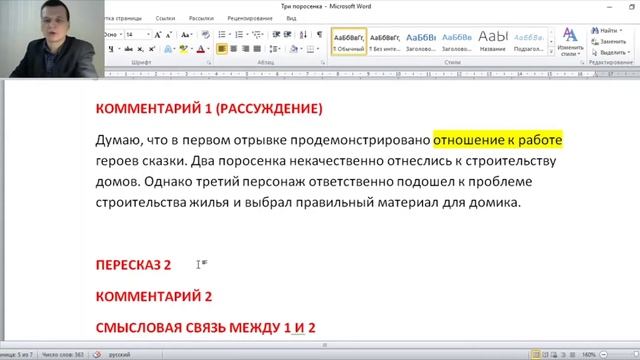Sort text with the A-Z sort icon

click(x=303, y=35)
